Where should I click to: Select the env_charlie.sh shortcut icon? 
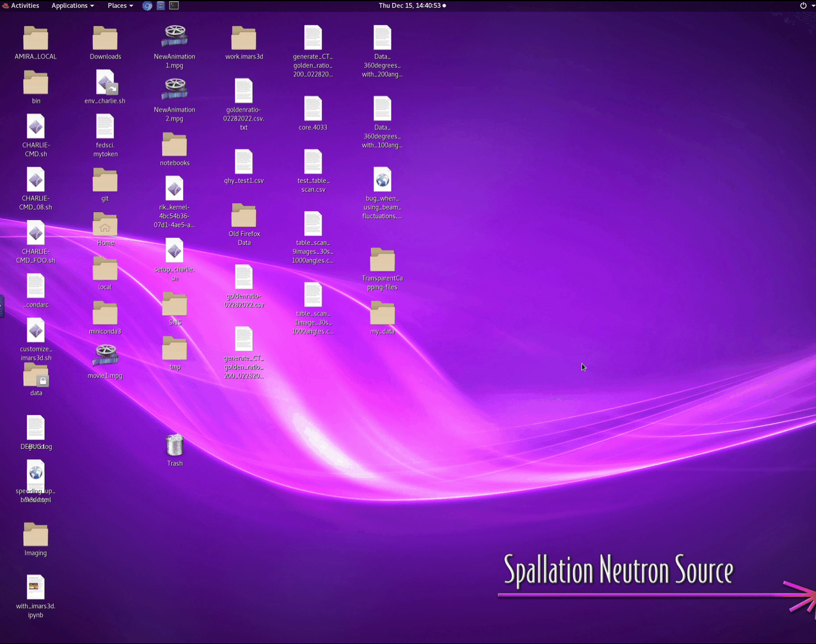[x=106, y=83]
